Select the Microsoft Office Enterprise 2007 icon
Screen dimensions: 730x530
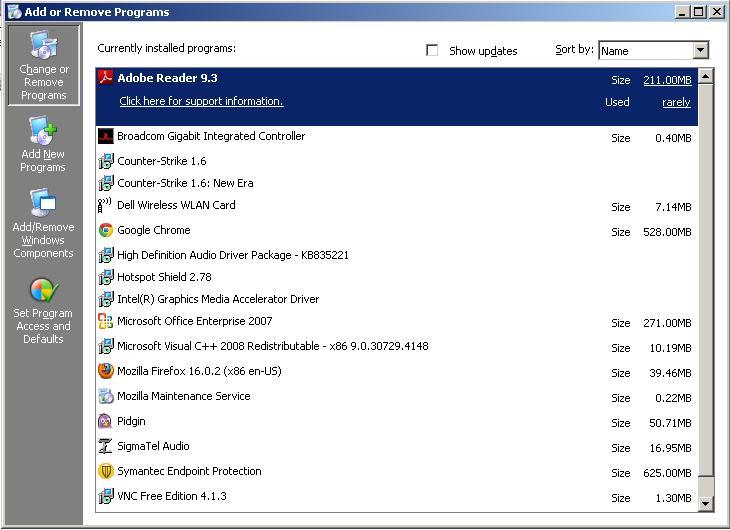click(x=106, y=322)
